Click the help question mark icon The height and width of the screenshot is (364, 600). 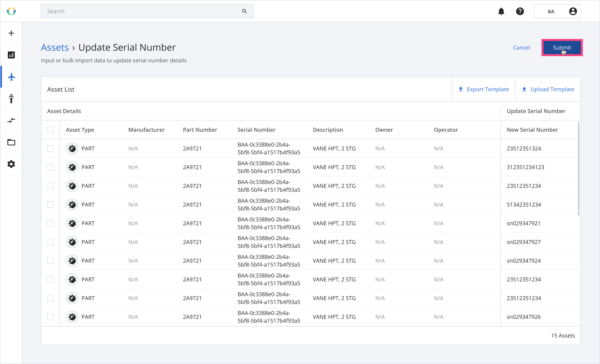point(520,11)
